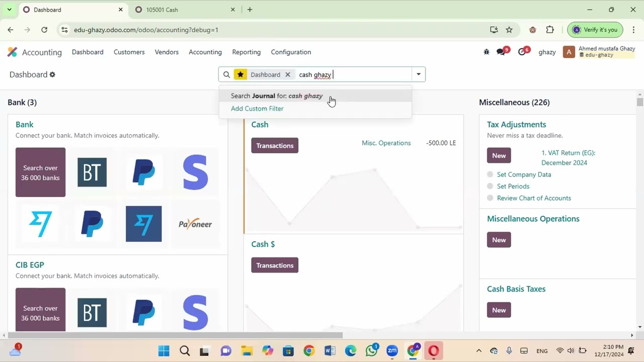Viewport: 644px width, 362px height.
Task: Click Transactions button on Cash $ card
Action: coord(275,265)
